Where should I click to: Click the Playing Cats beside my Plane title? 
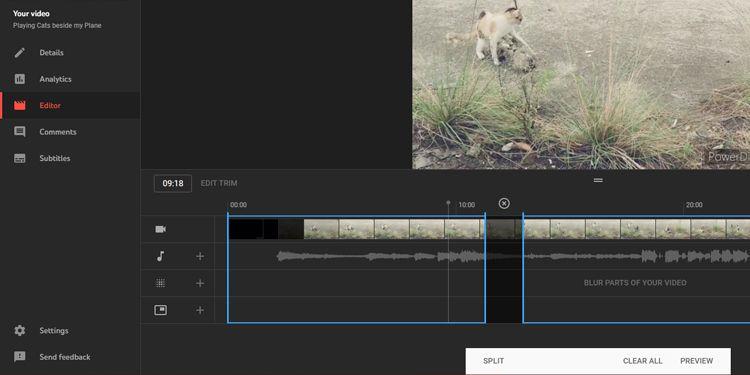(x=57, y=25)
